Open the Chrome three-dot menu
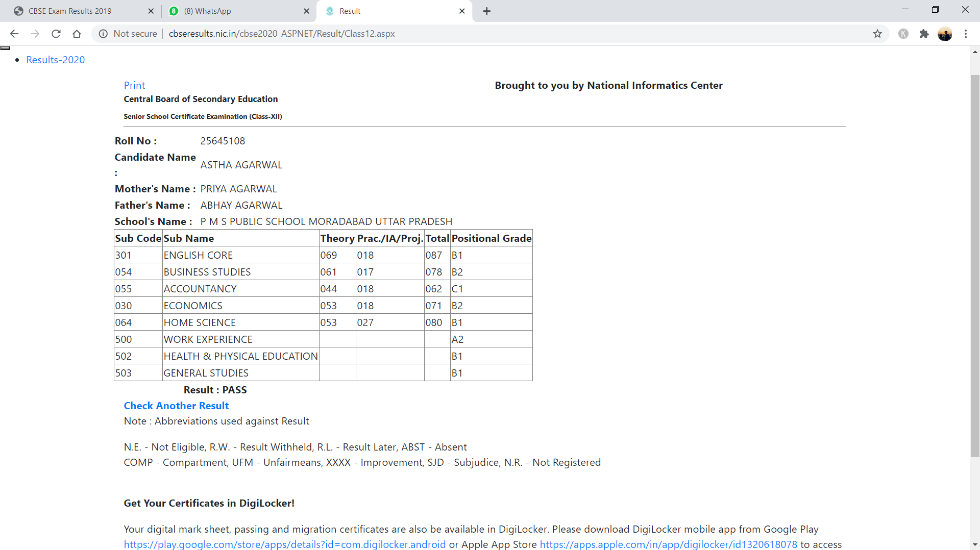 [x=966, y=34]
